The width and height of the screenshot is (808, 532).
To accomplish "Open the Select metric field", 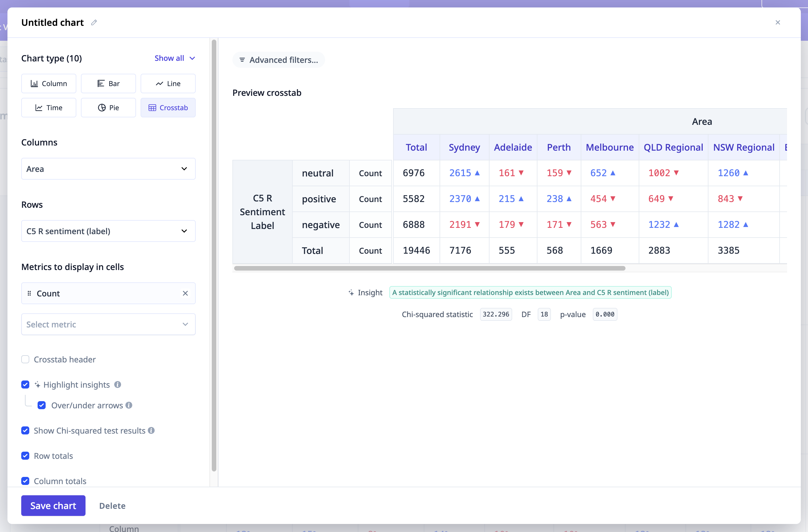I will tap(108, 325).
